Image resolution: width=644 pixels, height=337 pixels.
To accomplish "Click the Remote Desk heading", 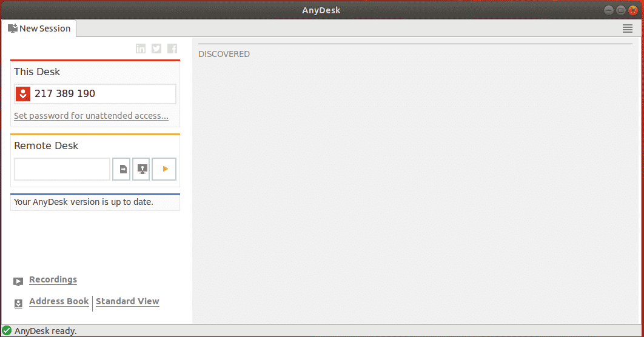I will pos(46,145).
